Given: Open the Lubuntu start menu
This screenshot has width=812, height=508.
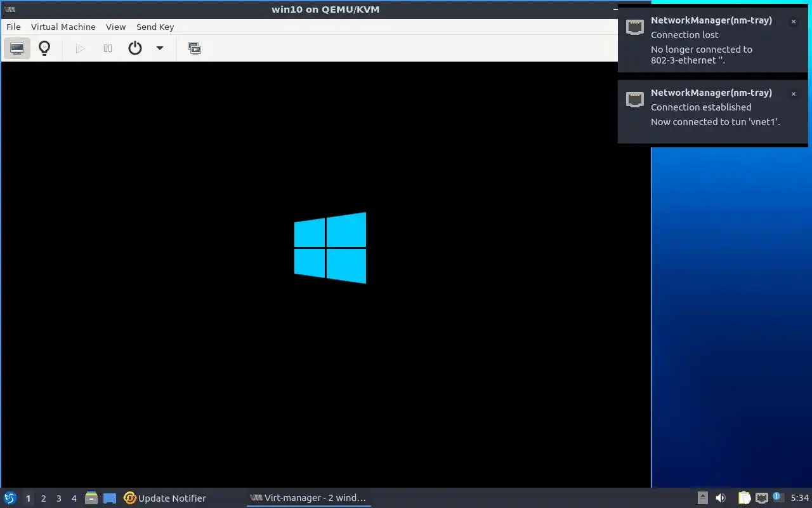Looking at the screenshot, I should click(10, 498).
